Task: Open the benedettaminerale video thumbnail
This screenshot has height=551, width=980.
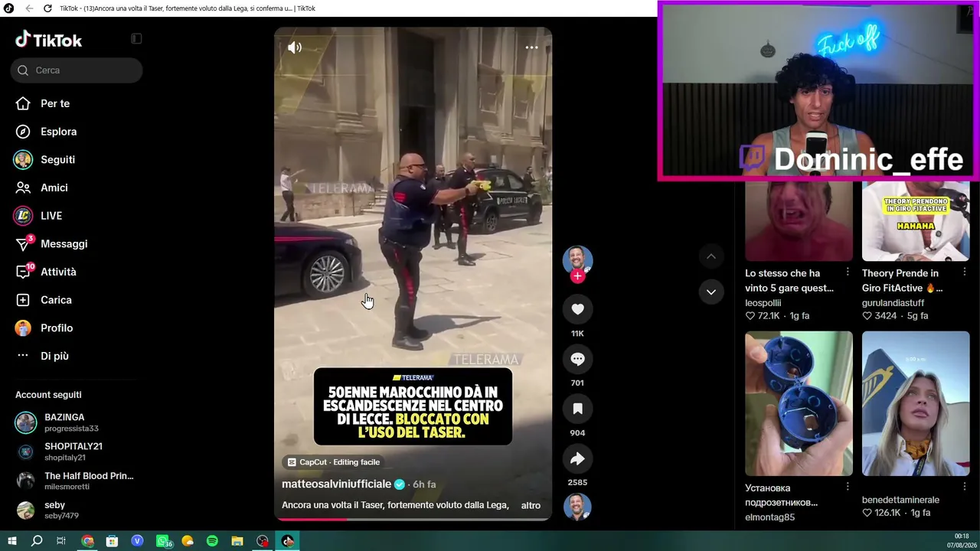Action: pos(916,403)
